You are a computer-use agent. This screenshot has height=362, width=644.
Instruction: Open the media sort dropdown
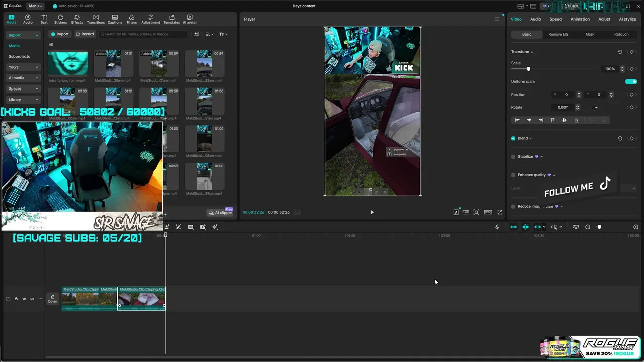point(210,34)
